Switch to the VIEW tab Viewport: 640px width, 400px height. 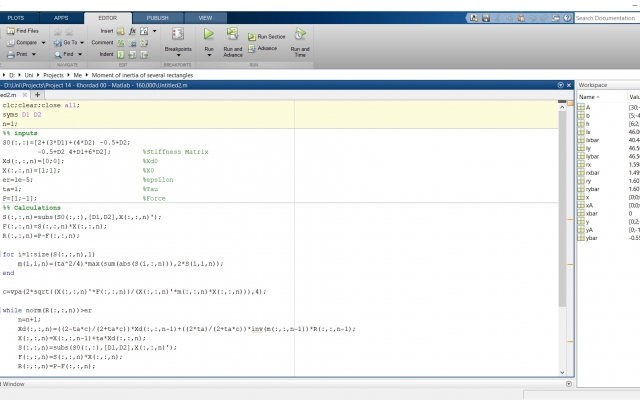(205, 18)
